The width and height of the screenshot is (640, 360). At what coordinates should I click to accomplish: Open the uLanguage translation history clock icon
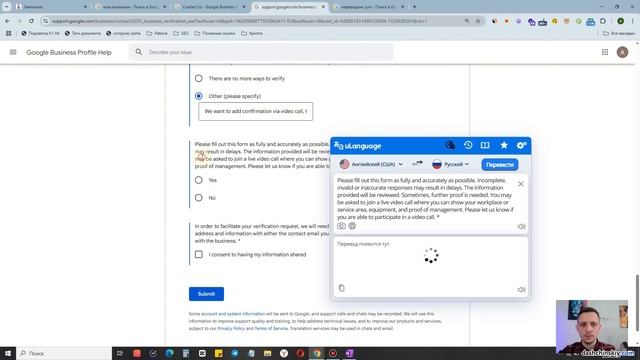pyautogui.click(x=468, y=145)
